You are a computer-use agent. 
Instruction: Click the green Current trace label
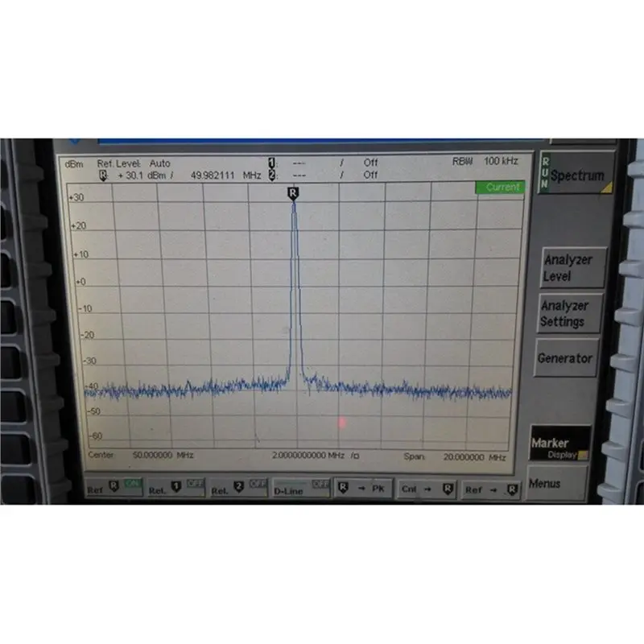[500, 188]
